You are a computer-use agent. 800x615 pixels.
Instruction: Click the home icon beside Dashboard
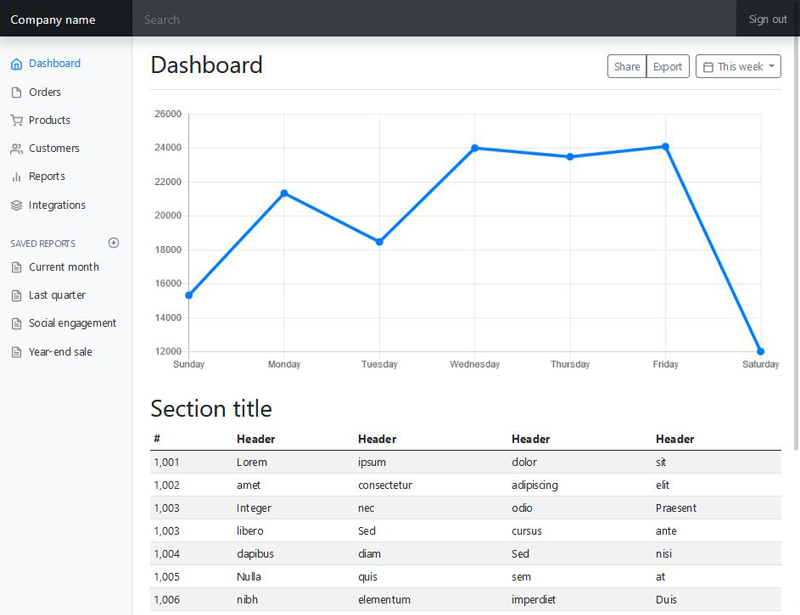(x=16, y=64)
